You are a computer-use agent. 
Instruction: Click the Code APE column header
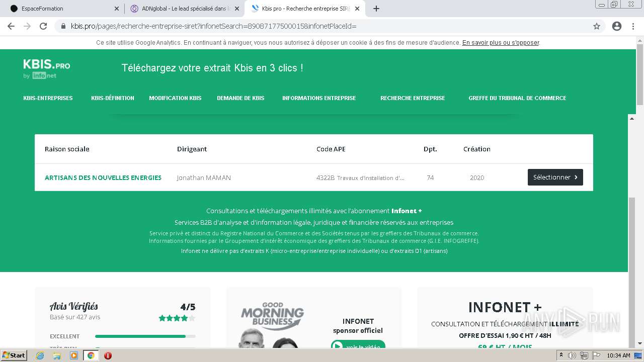click(x=331, y=149)
